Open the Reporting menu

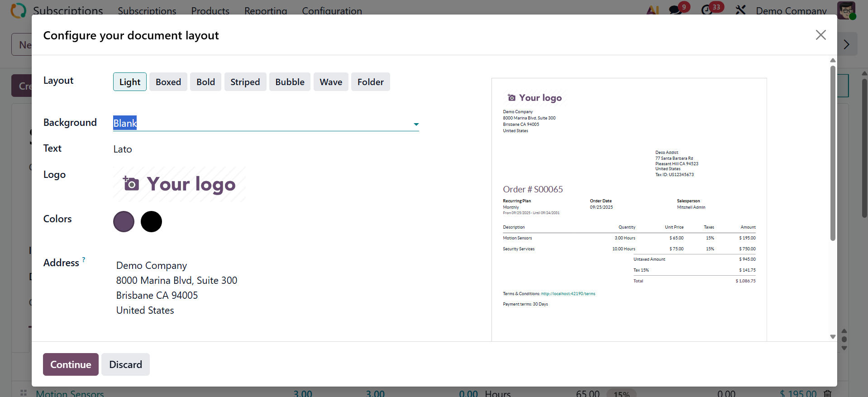[x=266, y=10]
